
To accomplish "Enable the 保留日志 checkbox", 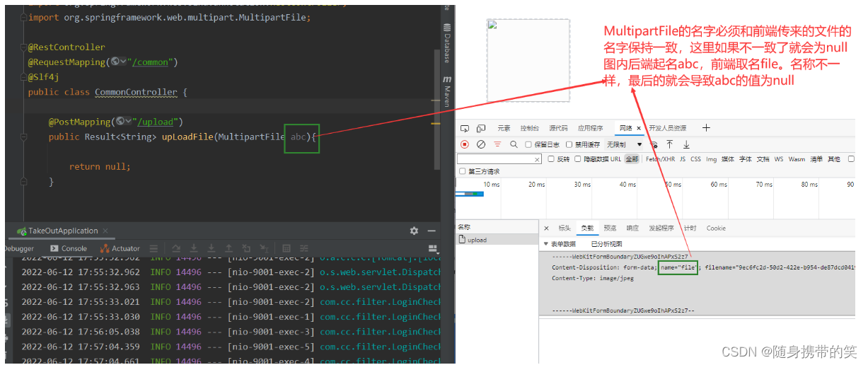I will tap(528, 144).
